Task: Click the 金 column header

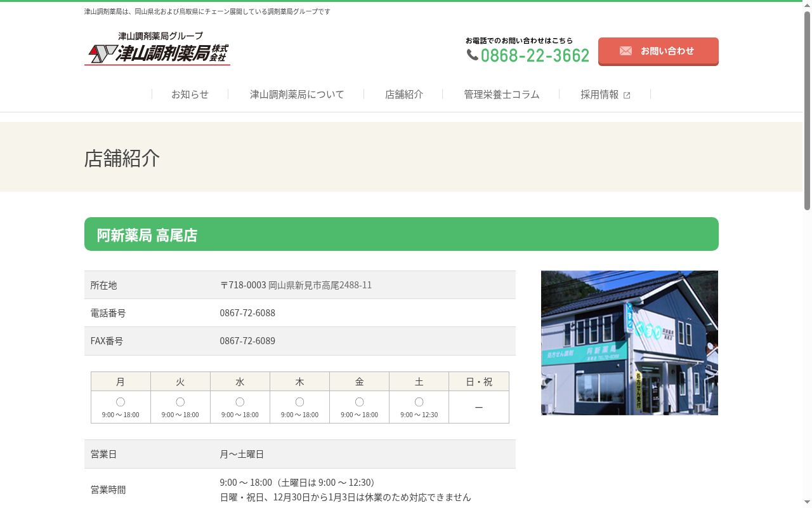Action: pos(359,382)
